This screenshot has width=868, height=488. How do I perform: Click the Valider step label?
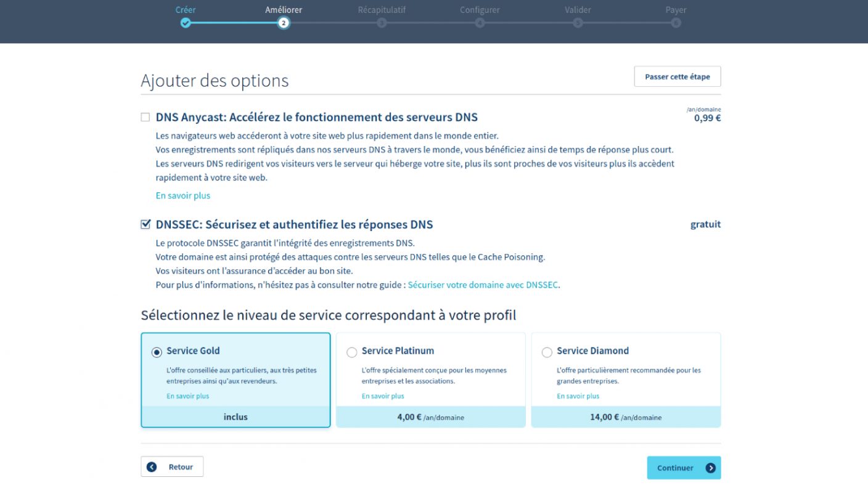click(x=578, y=10)
